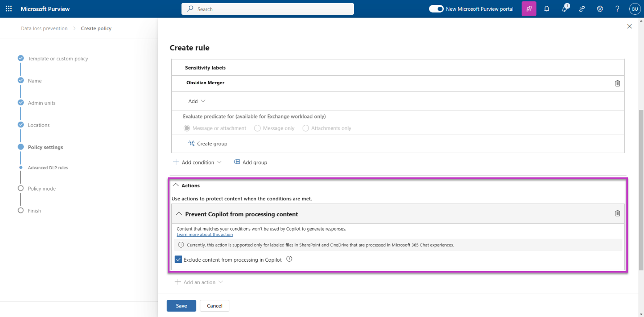The height and width of the screenshot is (317, 644).
Task: Click Create group
Action: pyautogui.click(x=208, y=144)
